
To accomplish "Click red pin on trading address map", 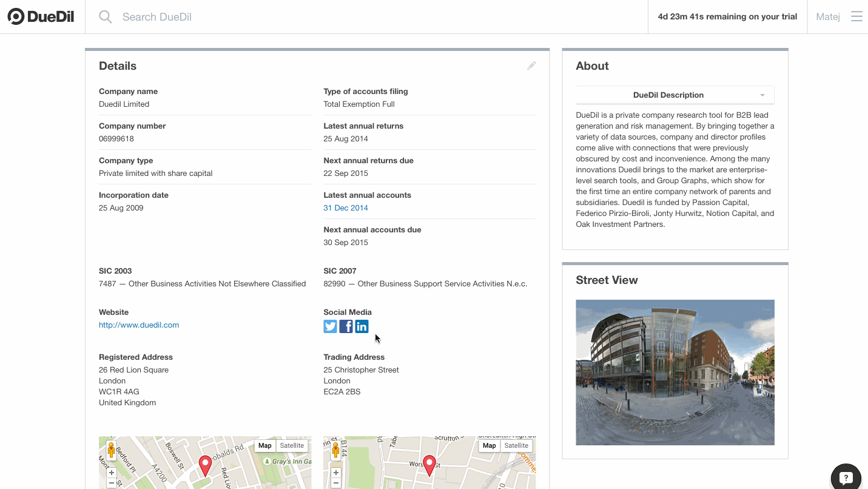I will pyautogui.click(x=429, y=465).
